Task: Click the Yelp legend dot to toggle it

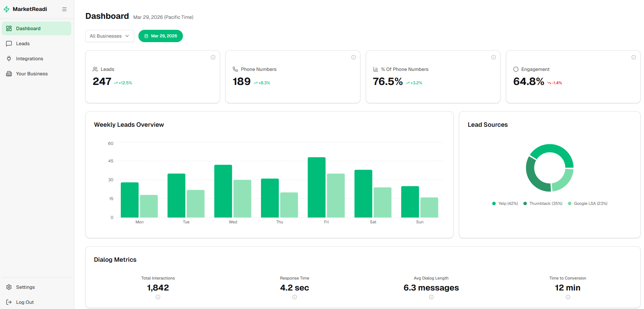Action: coord(494,203)
